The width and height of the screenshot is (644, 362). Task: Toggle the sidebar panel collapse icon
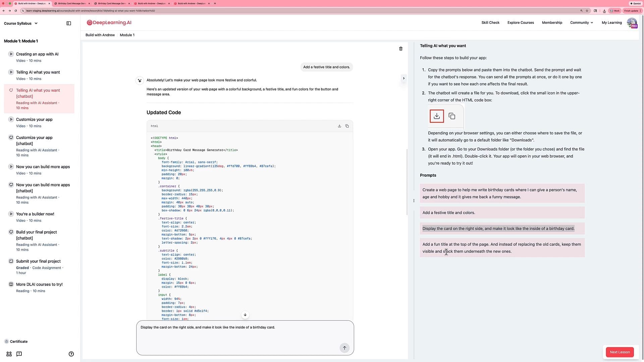69,23
